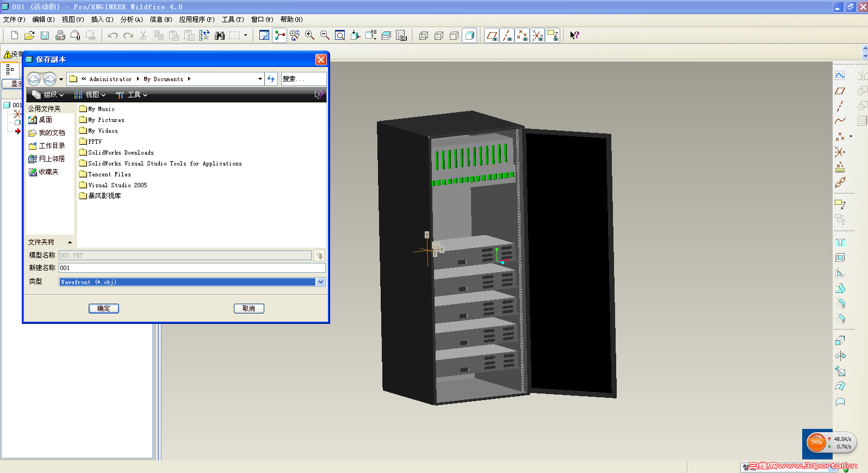Open the 工具 dropdown in dialog
The image size is (868, 473).
(132, 95)
